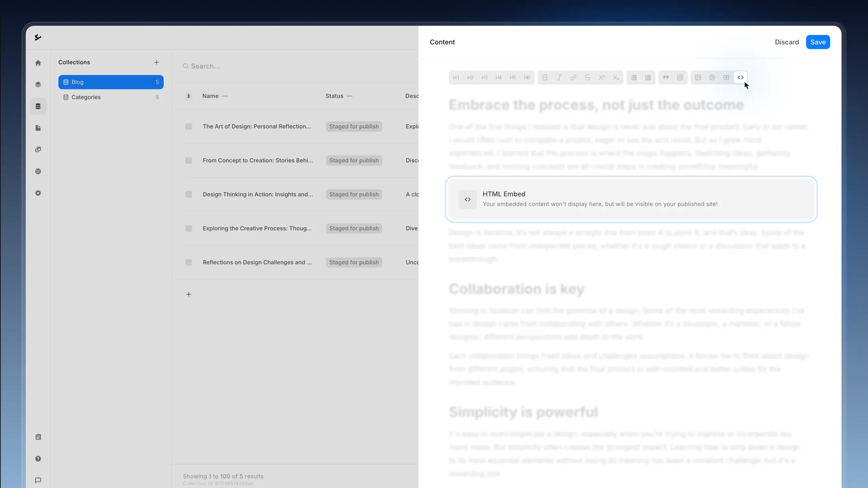Image resolution: width=868 pixels, height=488 pixels.
Task: Select the 'Reflections on Design Challenges' checkbox
Action: (189, 262)
